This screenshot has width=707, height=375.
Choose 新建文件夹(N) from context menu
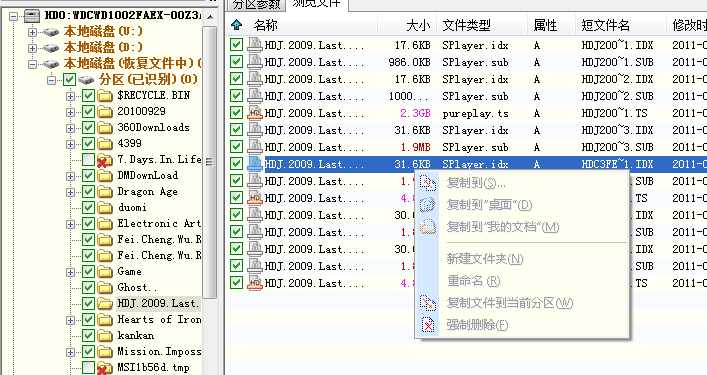point(522,259)
